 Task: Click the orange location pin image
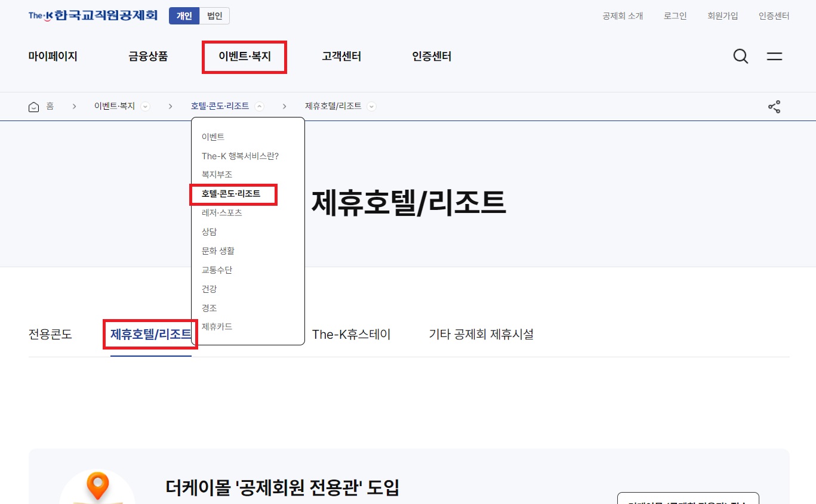98,487
